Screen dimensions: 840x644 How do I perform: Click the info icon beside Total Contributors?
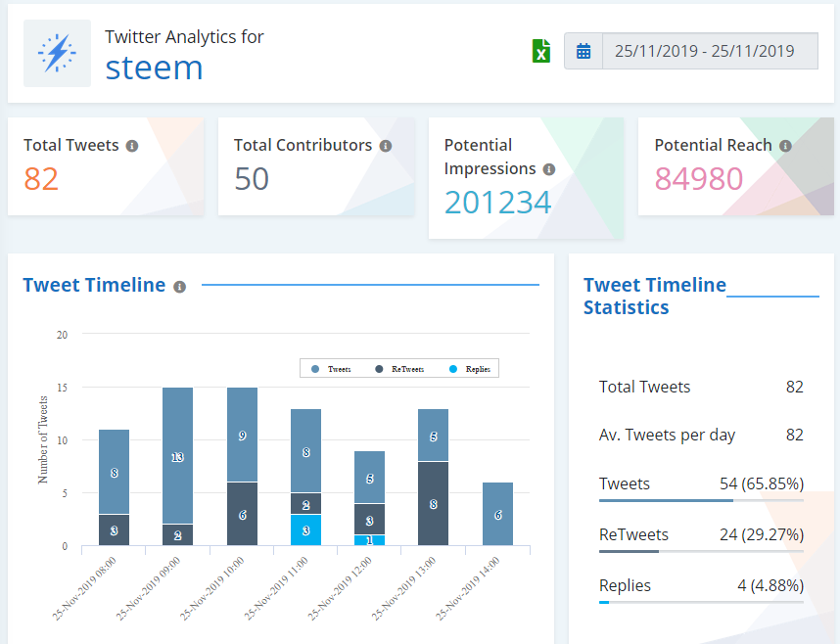(386, 146)
